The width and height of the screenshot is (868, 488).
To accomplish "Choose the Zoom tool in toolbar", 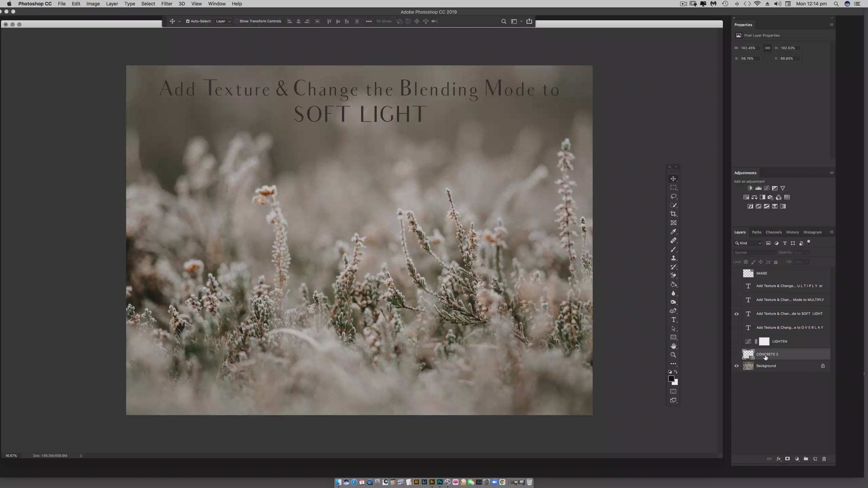I will click(x=673, y=355).
